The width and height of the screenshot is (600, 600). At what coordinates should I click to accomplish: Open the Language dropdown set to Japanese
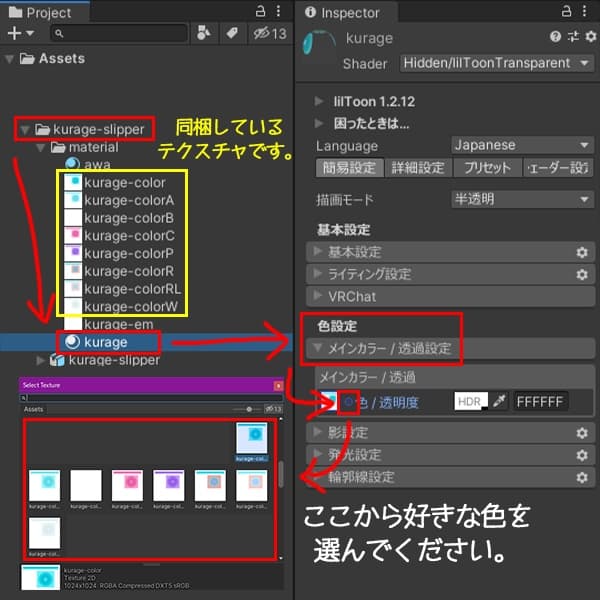[x=522, y=145]
